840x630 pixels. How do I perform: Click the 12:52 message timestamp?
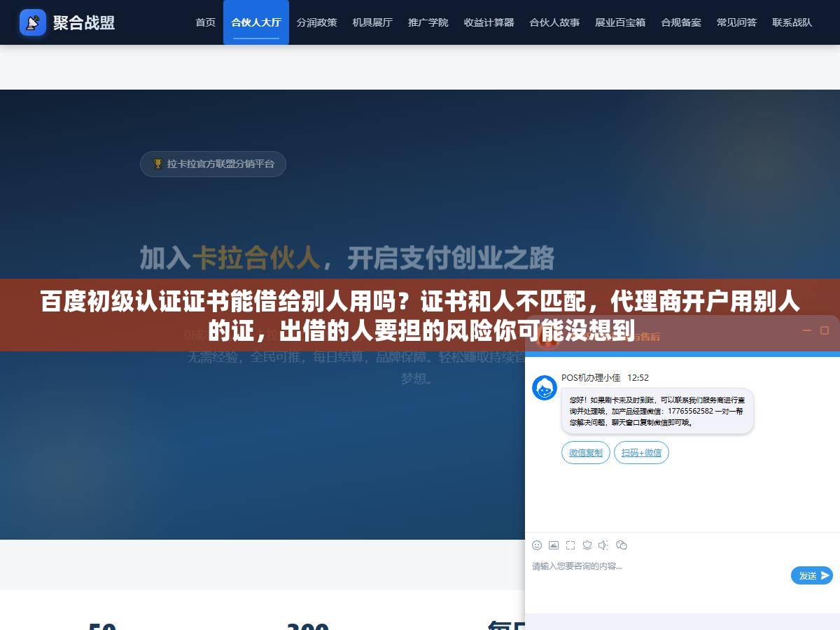click(638, 378)
